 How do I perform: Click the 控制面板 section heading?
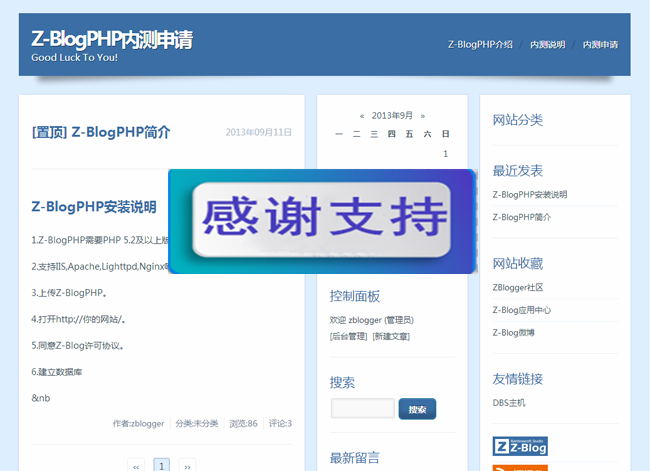coord(355,296)
